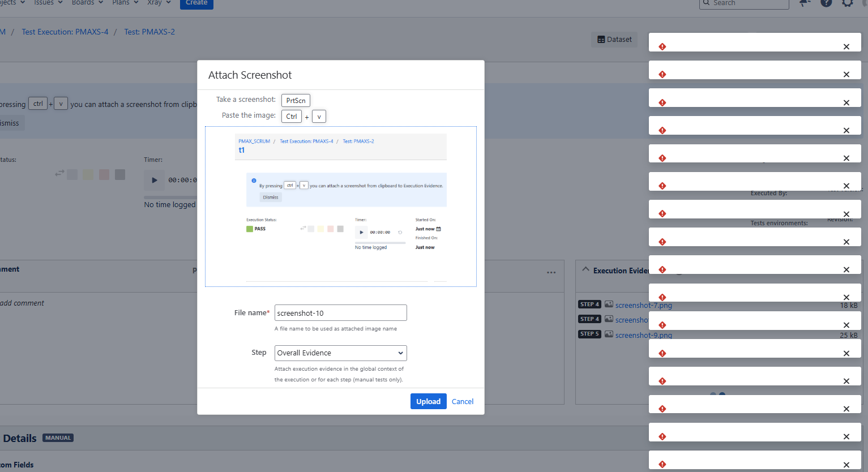
Task: Select the red status swatch
Action: click(x=104, y=174)
